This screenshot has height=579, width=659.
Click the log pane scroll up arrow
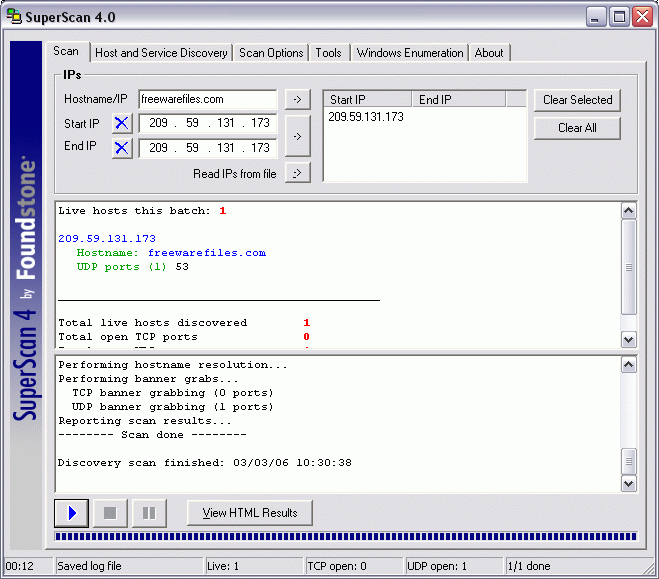click(629, 365)
